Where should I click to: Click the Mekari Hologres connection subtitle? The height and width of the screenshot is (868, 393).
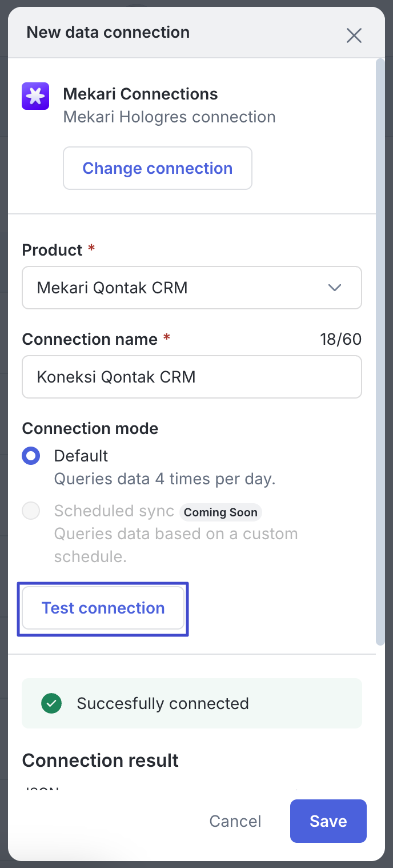[169, 117]
